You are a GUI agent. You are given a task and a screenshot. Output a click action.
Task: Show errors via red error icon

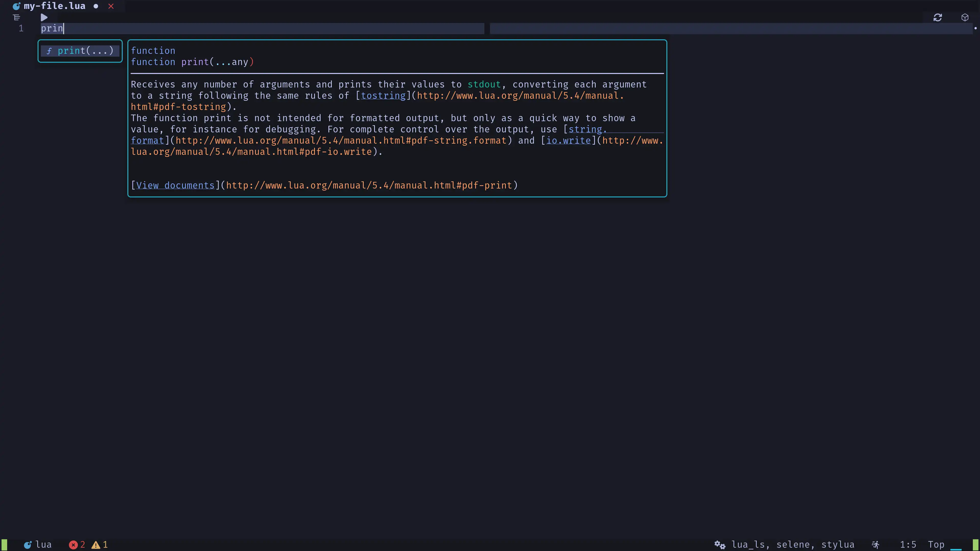coord(73,545)
